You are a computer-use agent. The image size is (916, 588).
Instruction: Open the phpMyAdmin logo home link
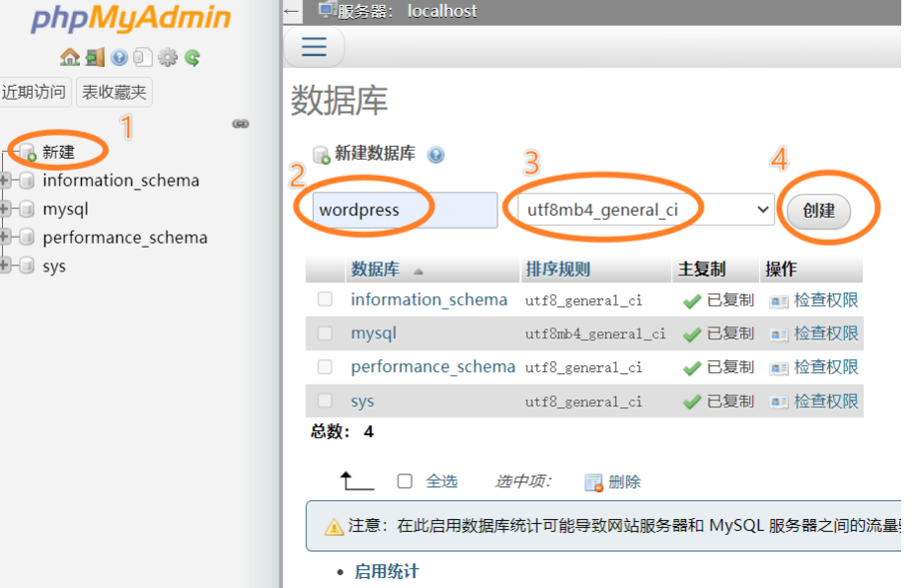pos(131,18)
